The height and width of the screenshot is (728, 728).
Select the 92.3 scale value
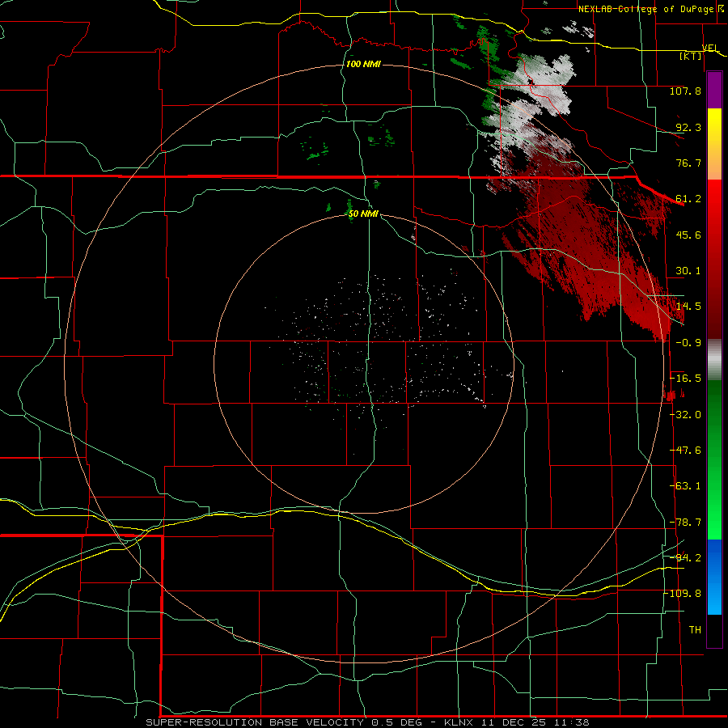click(688, 127)
